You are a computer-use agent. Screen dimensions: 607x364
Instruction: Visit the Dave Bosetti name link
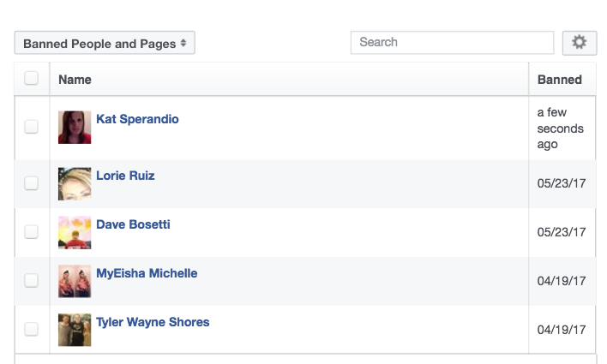tap(133, 224)
